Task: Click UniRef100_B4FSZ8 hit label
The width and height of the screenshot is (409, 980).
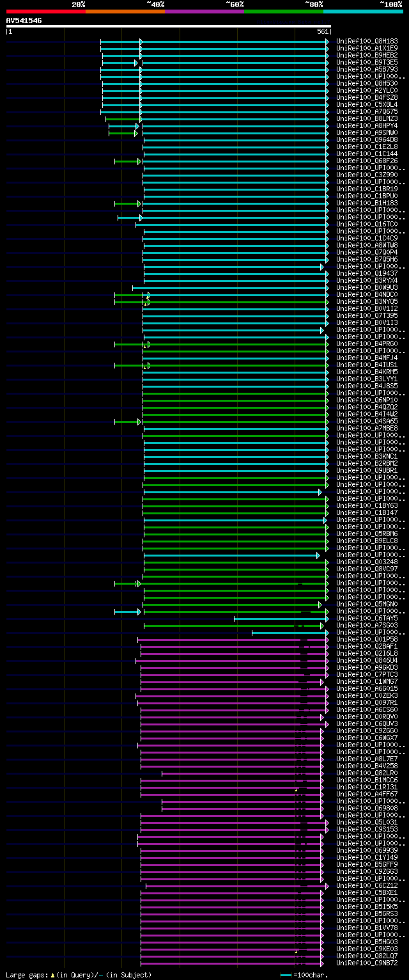Action: tap(367, 97)
